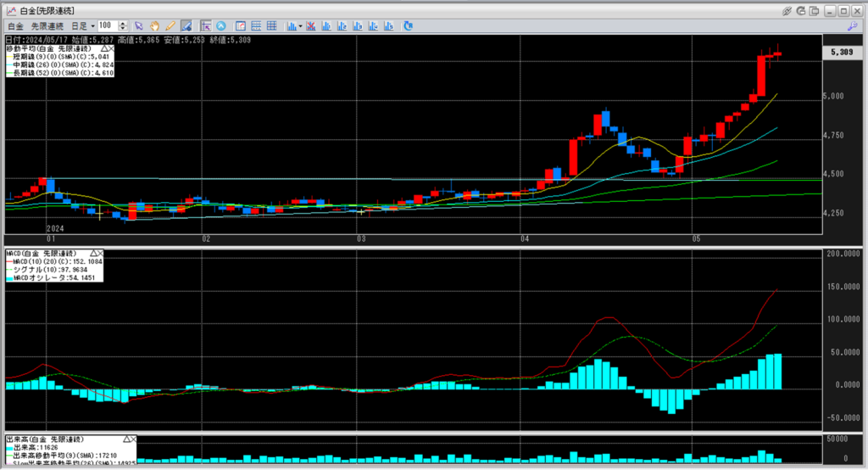Toggle the highlighted trendline edit tool
The height and width of the screenshot is (470, 868).
185,26
